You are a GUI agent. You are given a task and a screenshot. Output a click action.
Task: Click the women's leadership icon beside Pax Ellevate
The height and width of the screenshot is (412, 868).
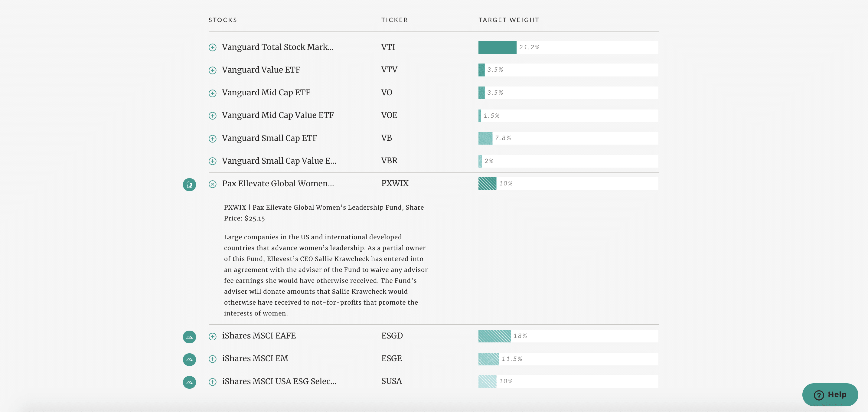click(x=189, y=185)
